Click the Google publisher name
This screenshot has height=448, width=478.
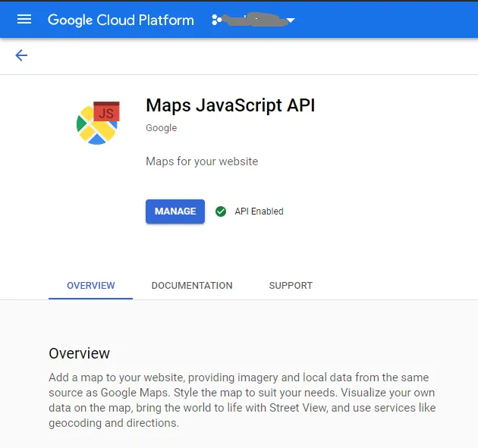point(162,128)
